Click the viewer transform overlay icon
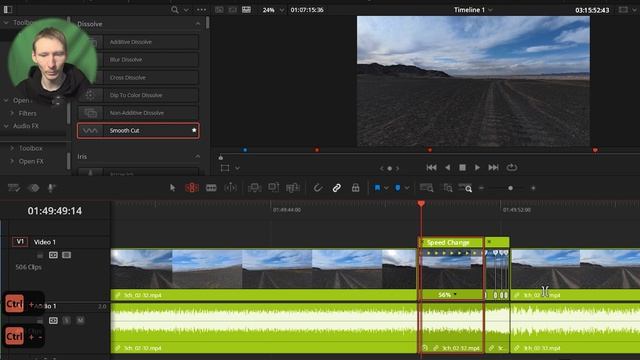Screen dimensions: 640x360 tap(224, 168)
